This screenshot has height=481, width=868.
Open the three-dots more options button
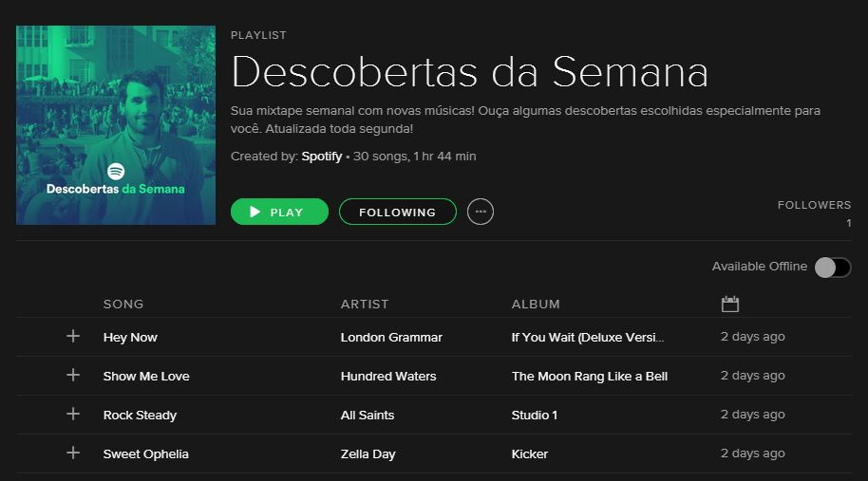point(481,212)
